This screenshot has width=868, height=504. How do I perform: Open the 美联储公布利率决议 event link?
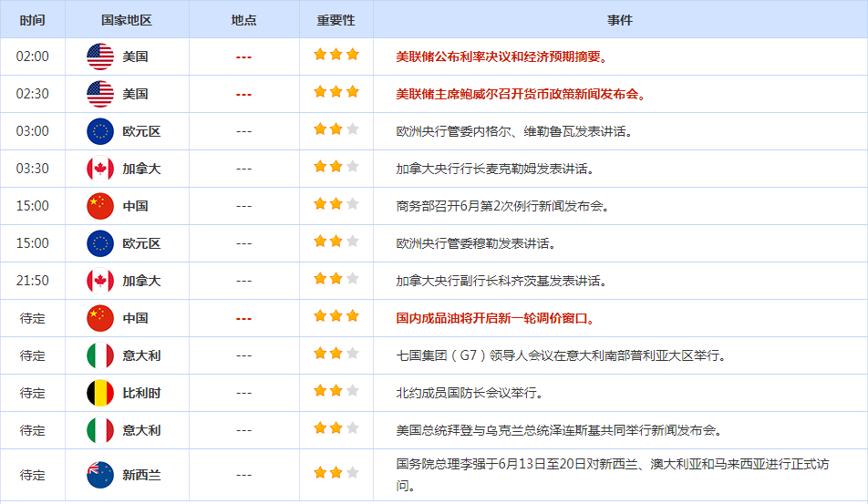click(x=501, y=57)
